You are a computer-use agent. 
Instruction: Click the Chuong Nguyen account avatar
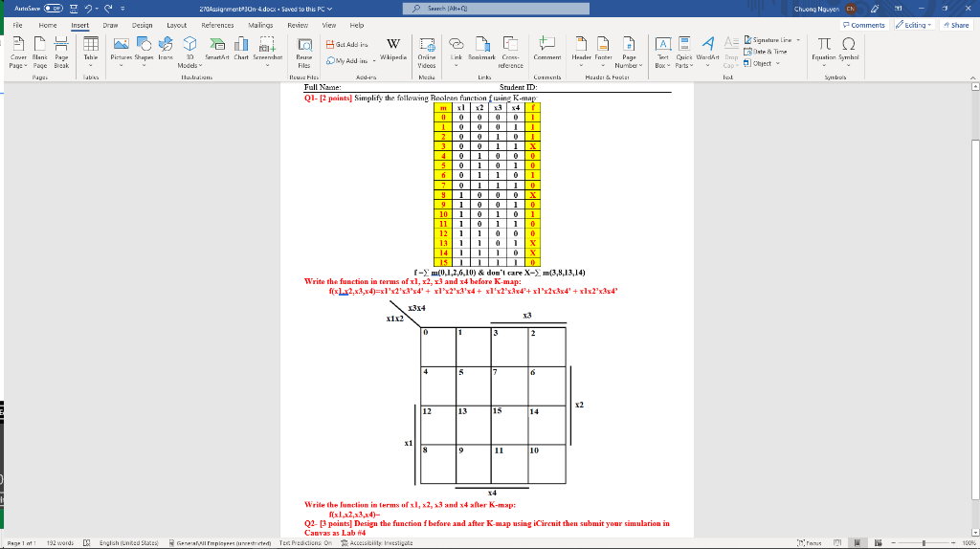[x=851, y=9]
